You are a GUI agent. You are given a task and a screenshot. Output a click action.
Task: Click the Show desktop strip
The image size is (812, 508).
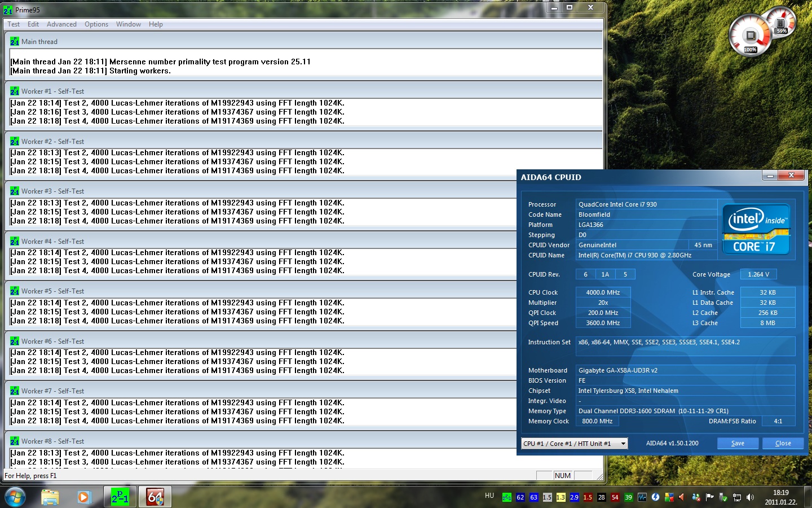click(x=808, y=497)
